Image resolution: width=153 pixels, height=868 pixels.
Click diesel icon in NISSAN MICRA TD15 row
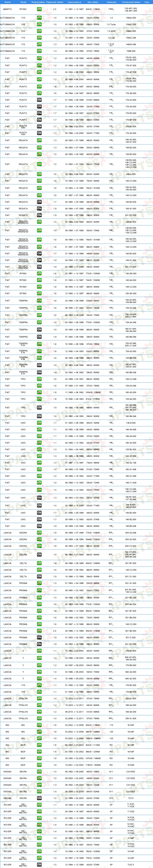(40, 798)
